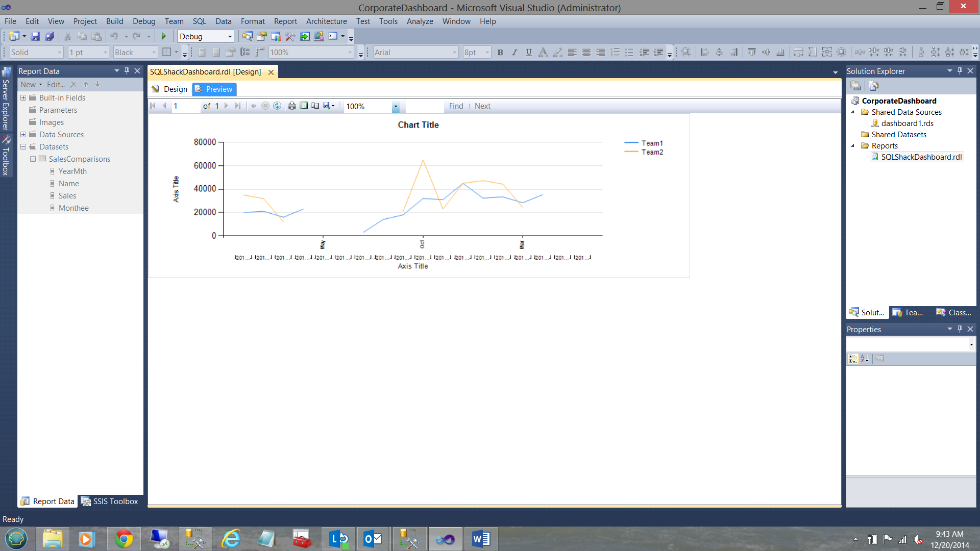Click the Page Setup icon
Screen dimensions: 980x551
(315, 106)
